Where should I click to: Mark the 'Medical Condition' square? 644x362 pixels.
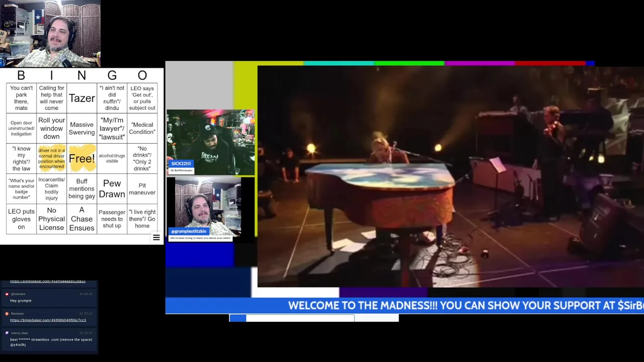(x=142, y=128)
